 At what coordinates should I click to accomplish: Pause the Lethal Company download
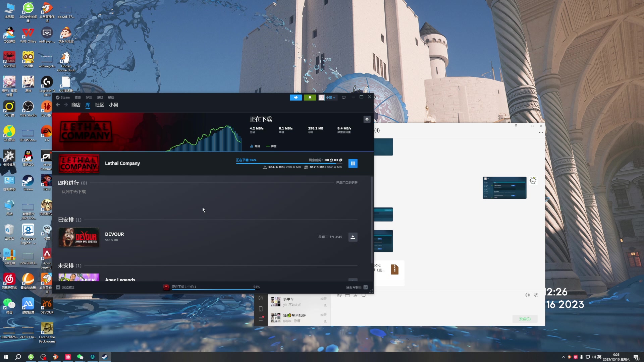[353, 163]
